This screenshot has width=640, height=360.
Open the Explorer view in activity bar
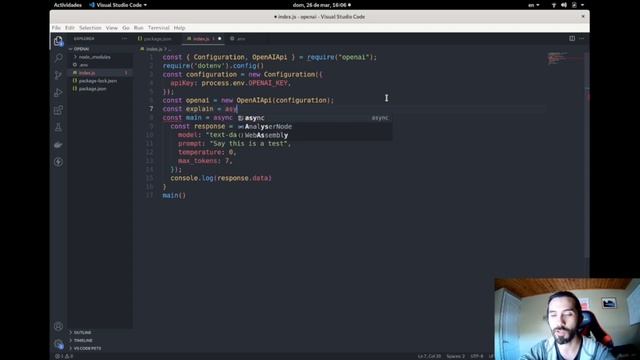point(58,41)
